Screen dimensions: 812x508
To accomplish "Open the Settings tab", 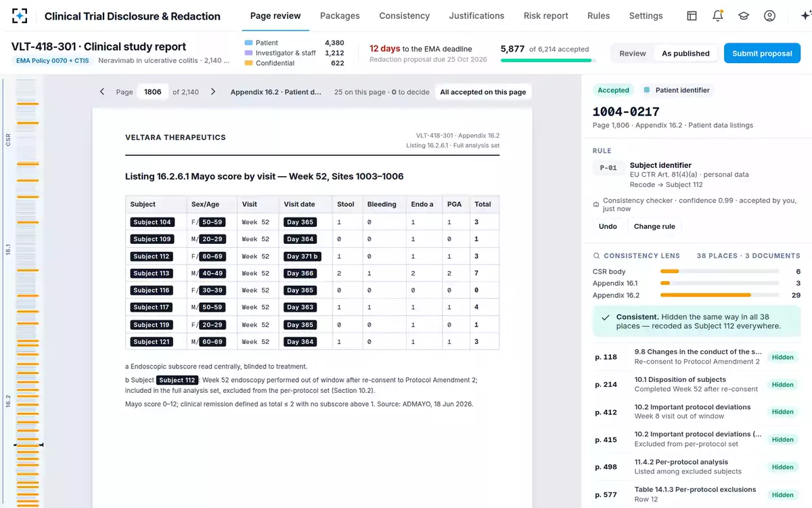I will pyautogui.click(x=646, y=16).
